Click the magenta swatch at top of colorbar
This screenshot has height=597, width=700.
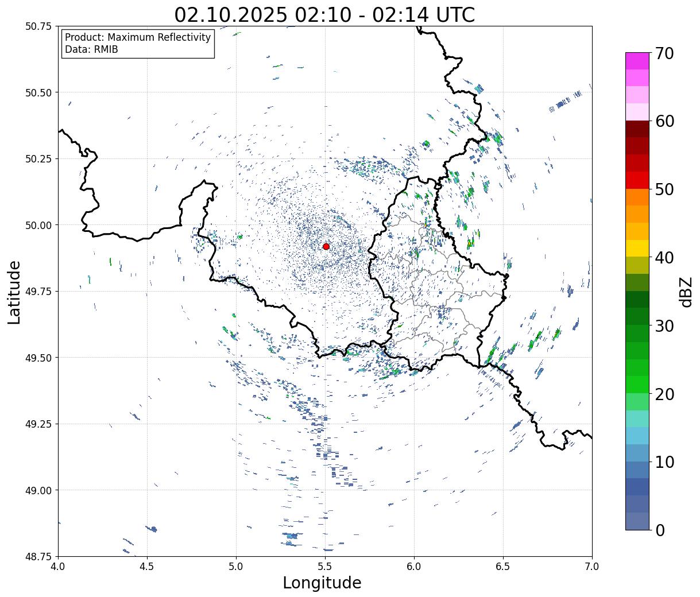tap(637, 61)
